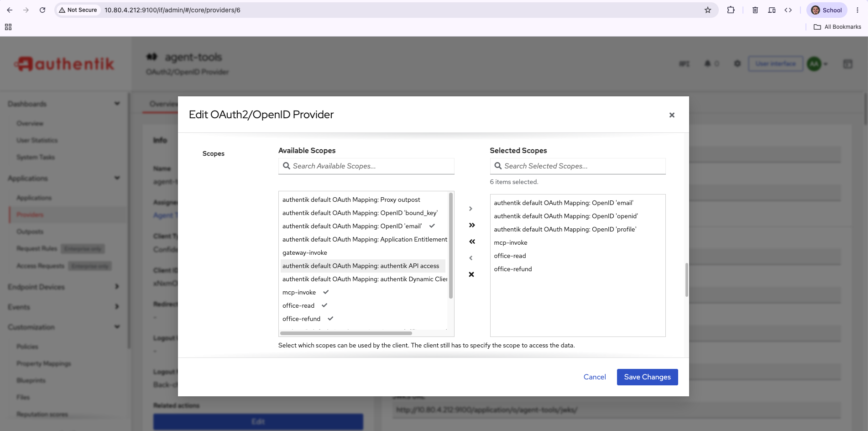Image resolution: width=868 pixels, height=431 pixels.
Task: Delete all selected scopes with the X icon
Action: pyautogui.click(x=471, y=274)
